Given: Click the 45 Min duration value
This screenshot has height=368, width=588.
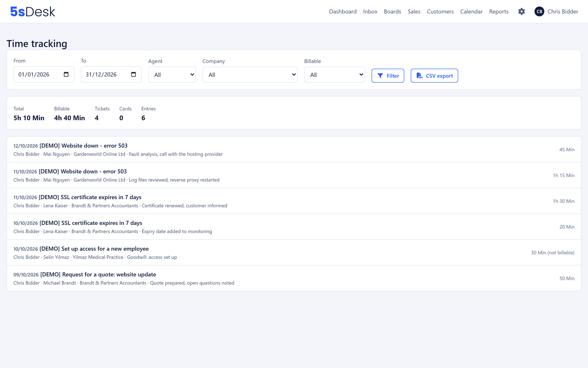Looking at the screenshot, I should click(x=567, y=150).
